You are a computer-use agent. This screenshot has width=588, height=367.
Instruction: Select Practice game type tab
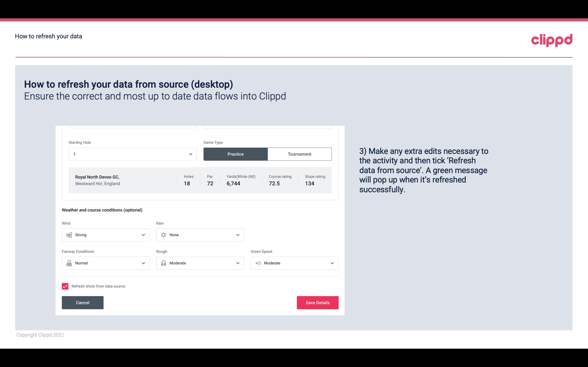point(235,154)
